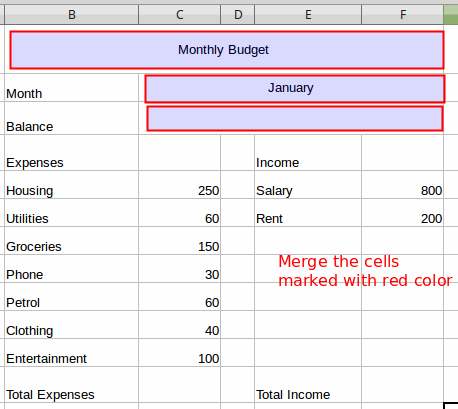The height and width of the screenshot is (409, 458).
Task: Select column C header
Action: (x=180, y=15)
